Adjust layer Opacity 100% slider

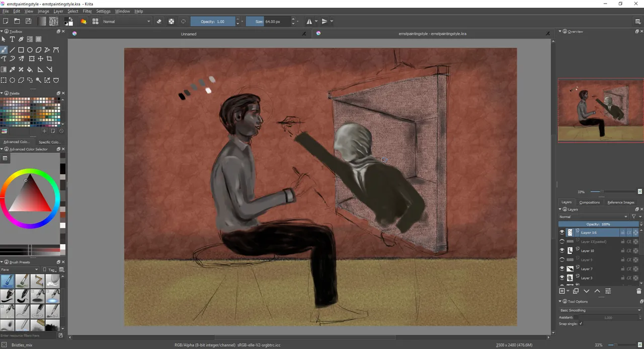pos(598,224)
